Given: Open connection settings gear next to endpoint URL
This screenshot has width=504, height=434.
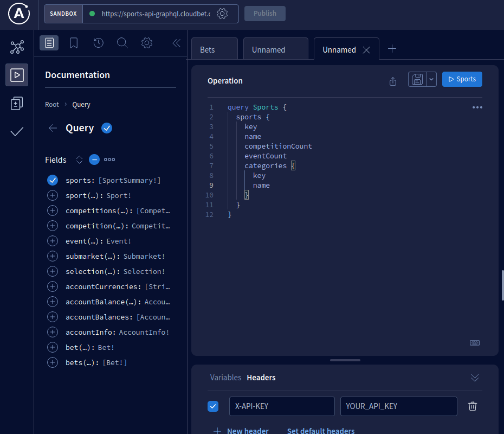Looking at the screenshot, I should pyautogui.click(x=222, y=14).
